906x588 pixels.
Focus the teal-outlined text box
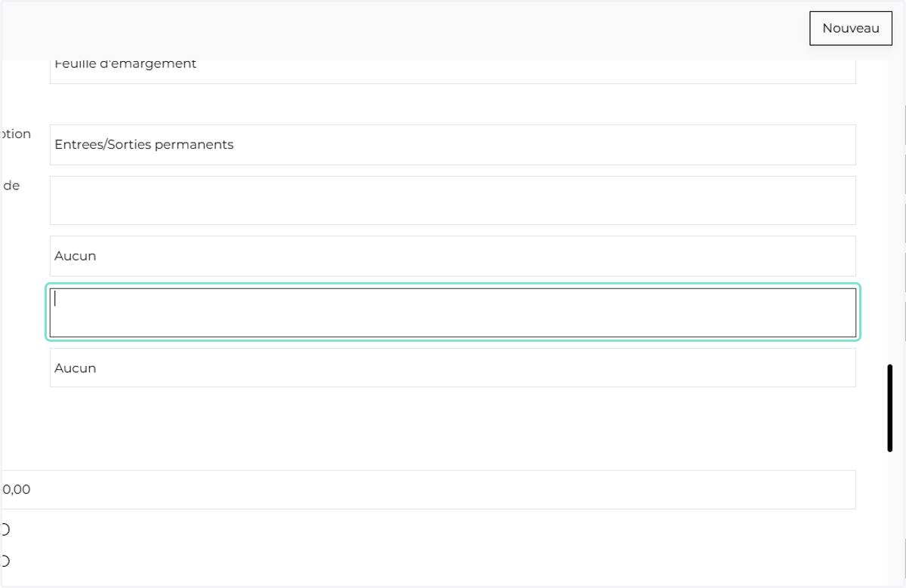(x=453, y=312)
